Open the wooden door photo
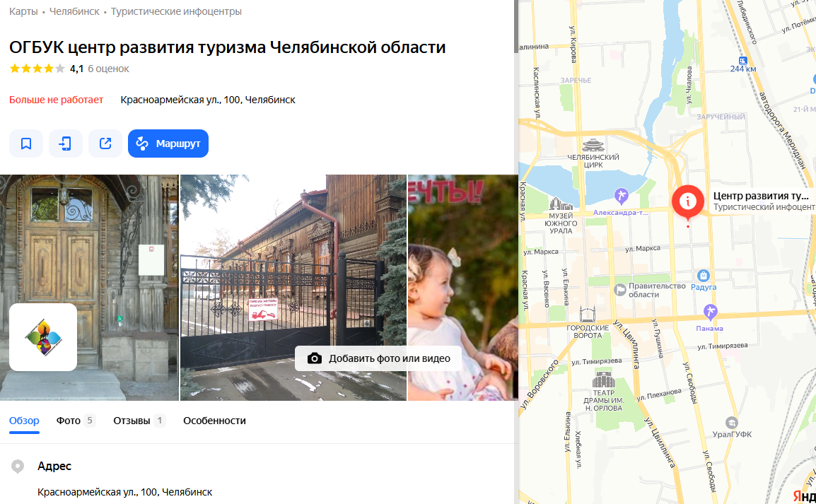 click(x=89, y=288)
